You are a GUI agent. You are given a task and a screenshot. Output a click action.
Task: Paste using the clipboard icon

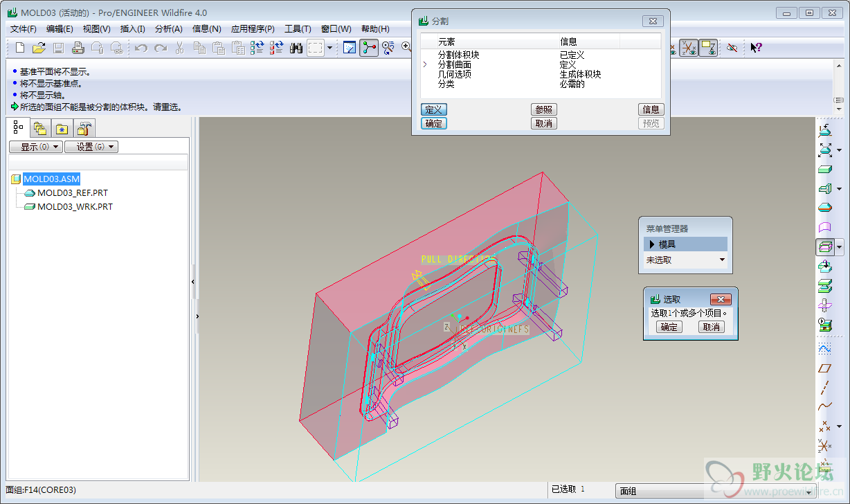pos(219,48)
